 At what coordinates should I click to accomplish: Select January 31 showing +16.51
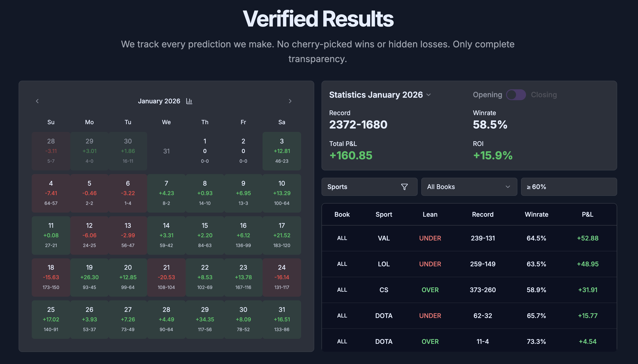(282, 319)
